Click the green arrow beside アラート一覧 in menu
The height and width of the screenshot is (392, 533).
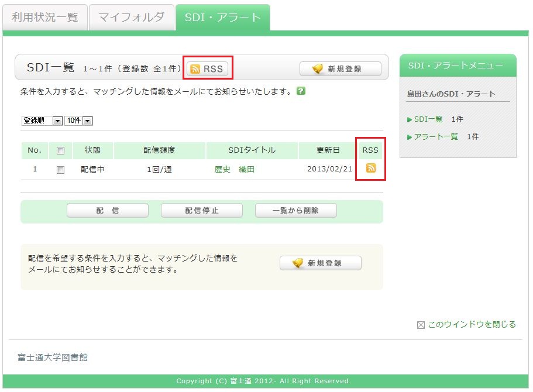[410, 137]
